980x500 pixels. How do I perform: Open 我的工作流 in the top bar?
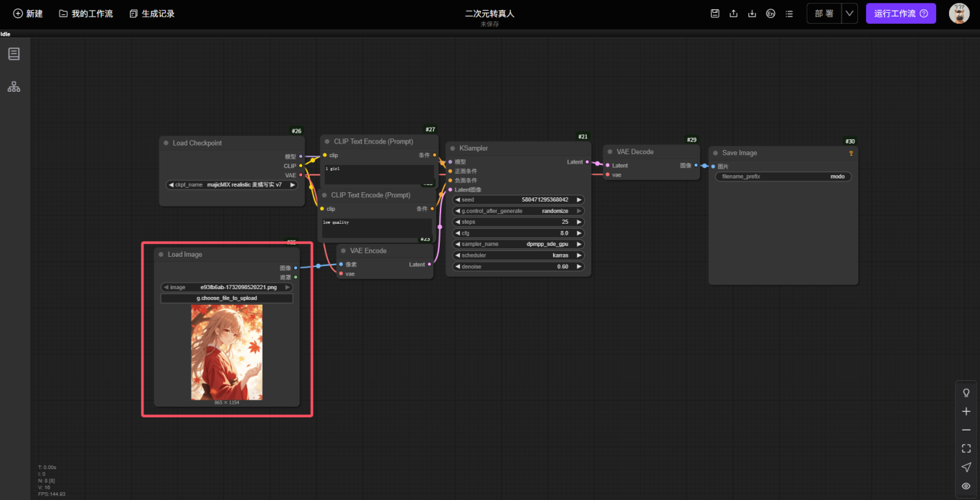(x=85, y=14)
